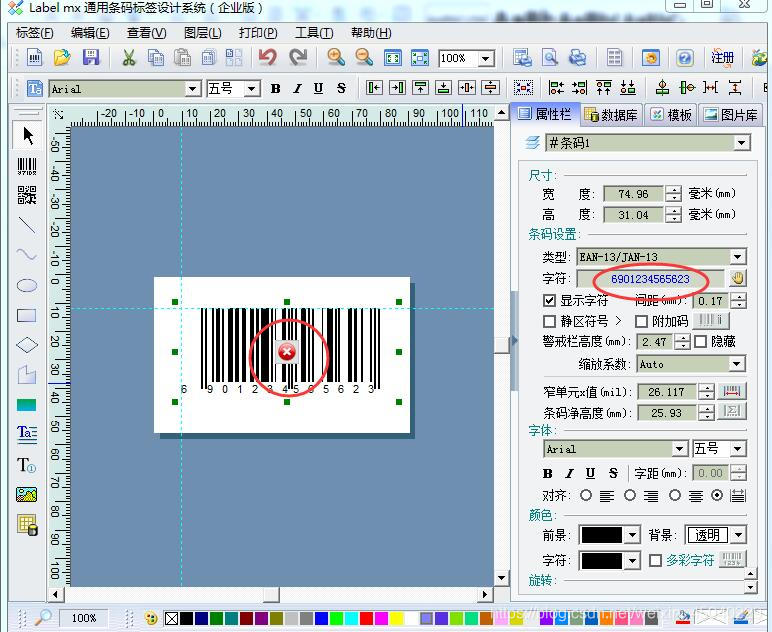The width and height of the screenshot is (772, 632).
Task: Pick the black swatch in bottom palette
Action: coord(187,618)
